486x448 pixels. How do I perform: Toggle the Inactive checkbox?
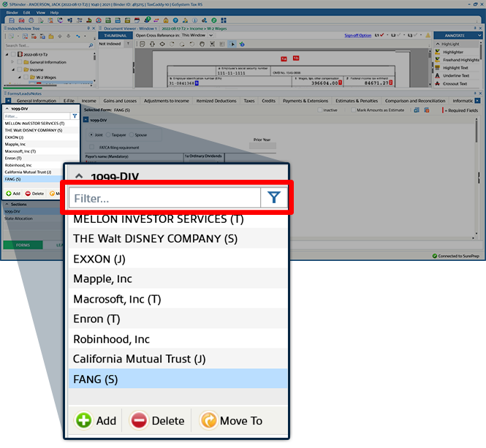(320, 110)
